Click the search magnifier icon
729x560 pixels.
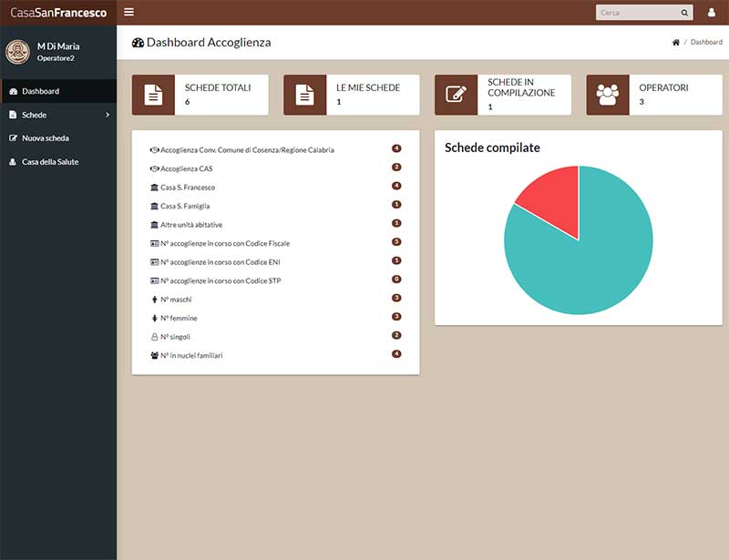[684, 13]
